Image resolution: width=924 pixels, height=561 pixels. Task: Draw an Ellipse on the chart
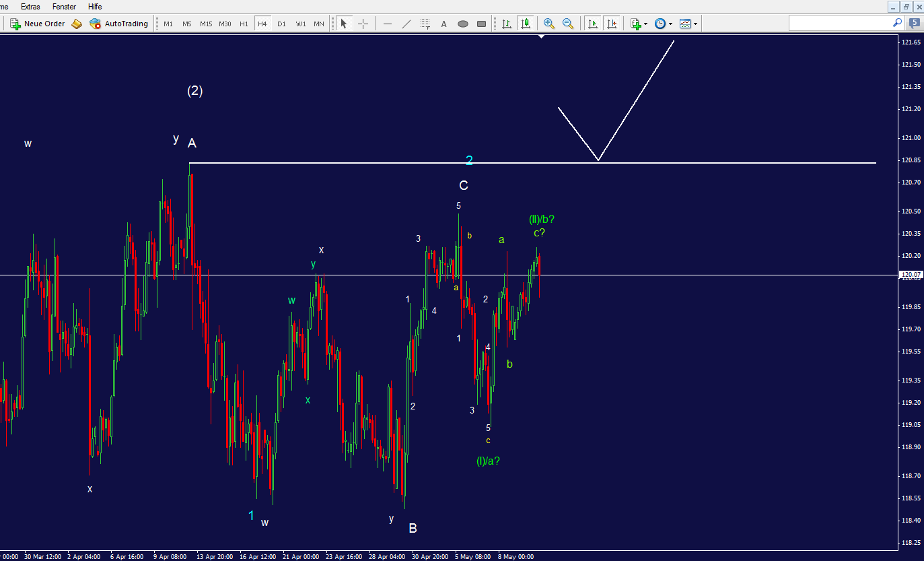(462, 24)
